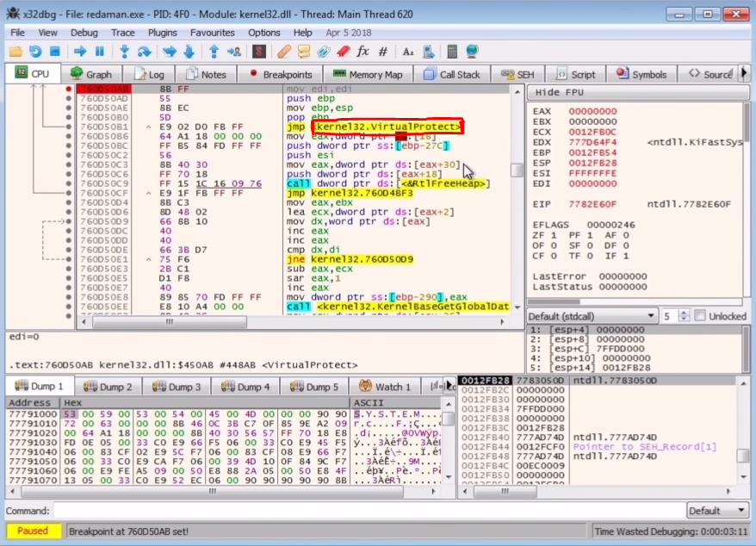The width and height of the screenshot is (756, 546).
Task: Click the Trace Into toolbar icon
Action: 170,51
